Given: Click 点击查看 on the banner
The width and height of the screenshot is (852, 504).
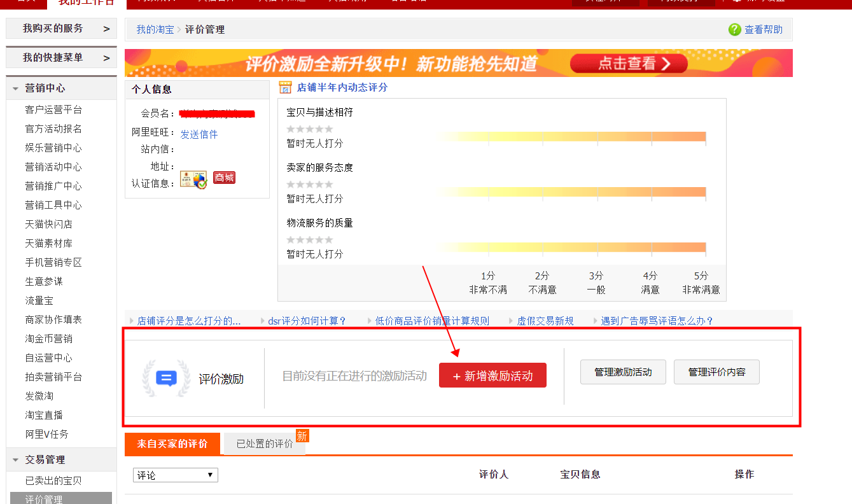Looking at the screenshot, I should pyautogui.click(x=629, y=63).
